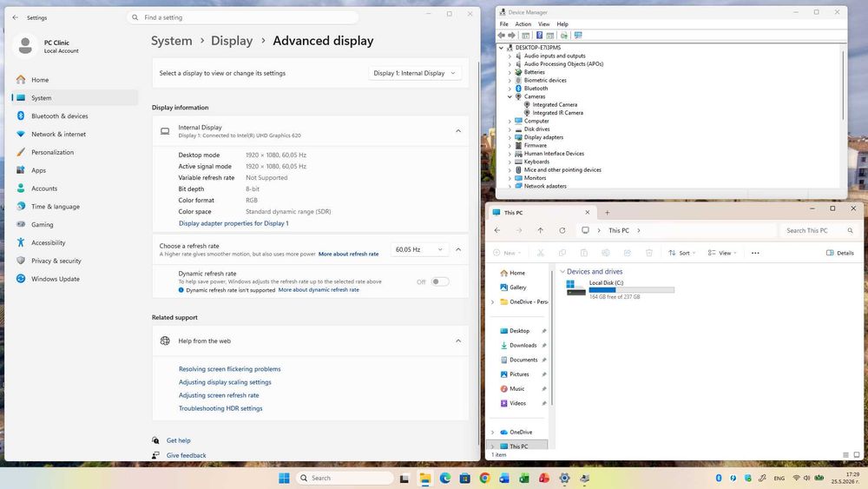Image resolution: width=868 pixels, height=489 pixels.
Task: Click the Up arrow in File Explorer
Action: tap(540, 230)
